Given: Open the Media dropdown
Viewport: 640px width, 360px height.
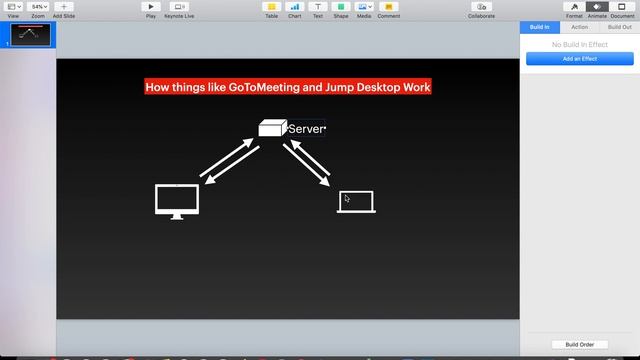Looking at the screenshot, I should [x=364, y=7].
